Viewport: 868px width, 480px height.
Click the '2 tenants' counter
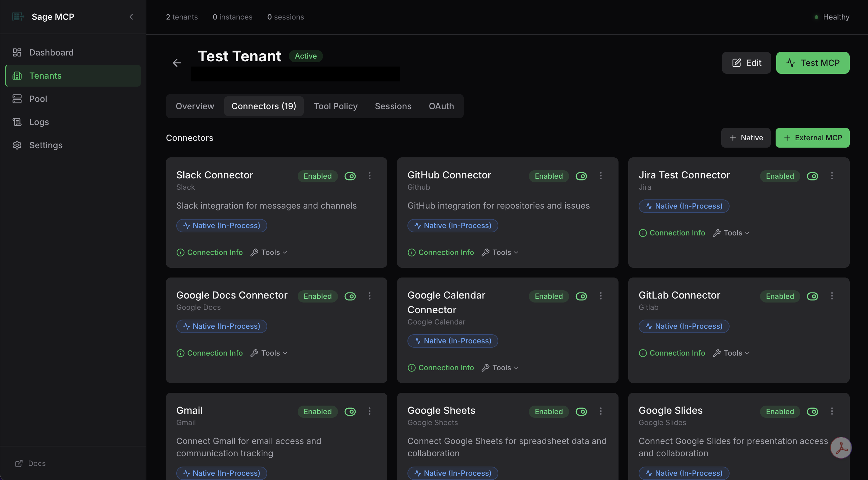coord(182,17)
